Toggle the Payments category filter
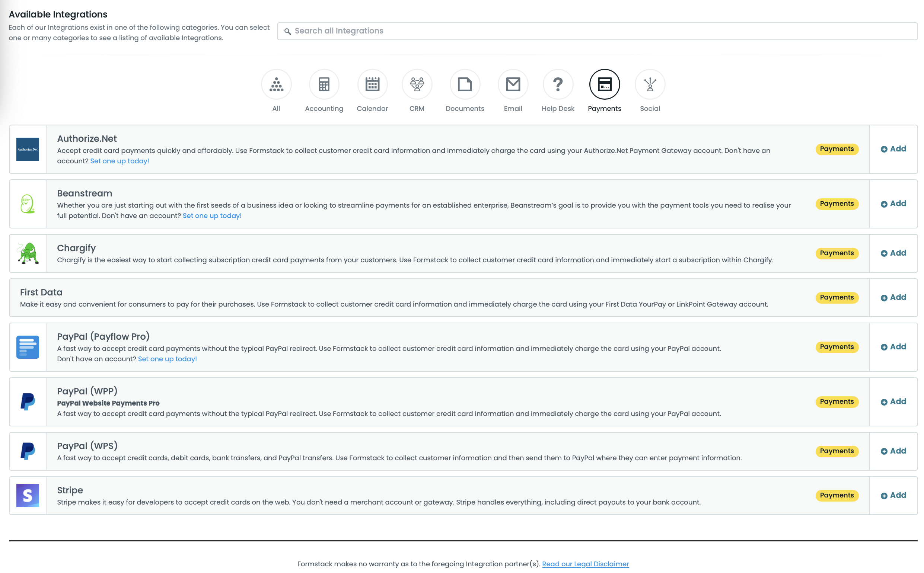This screenshot has height=573, width=924. click(x=604, y=84)
